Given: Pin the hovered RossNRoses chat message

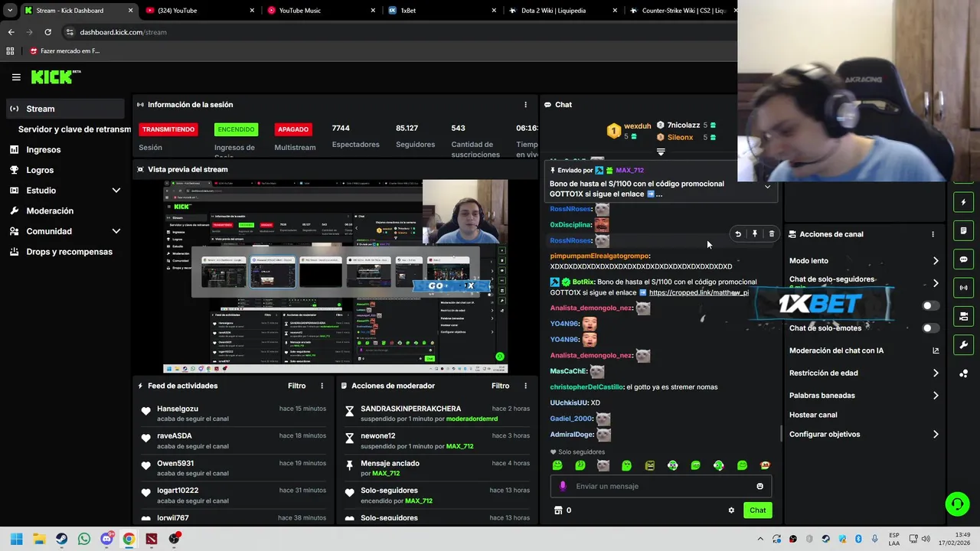Looking at the screenshot, I should pos(755,234).
